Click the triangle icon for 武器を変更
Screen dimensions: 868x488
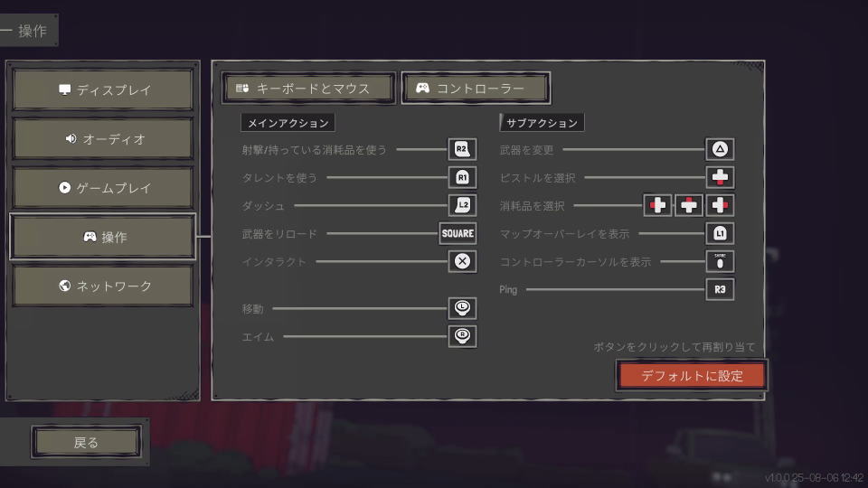tap(721, 149)
